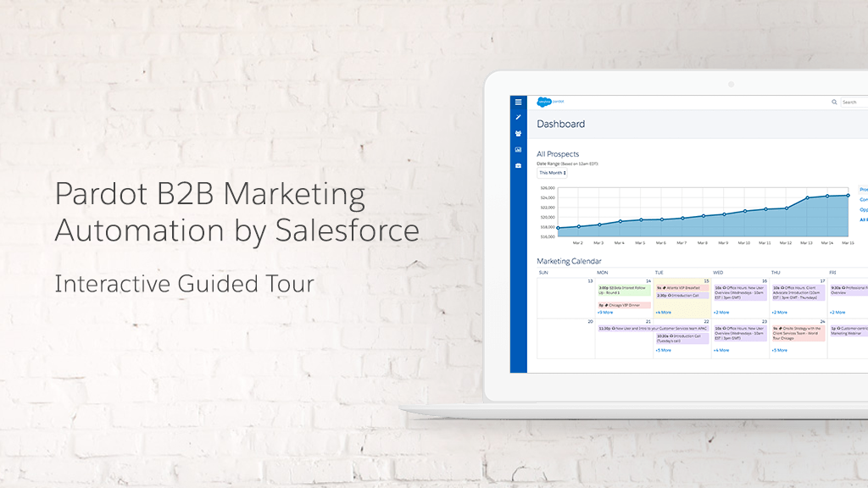This screenshot has height=488, width=868.
Task: Click the search magnifier icon
Action: 834,102
